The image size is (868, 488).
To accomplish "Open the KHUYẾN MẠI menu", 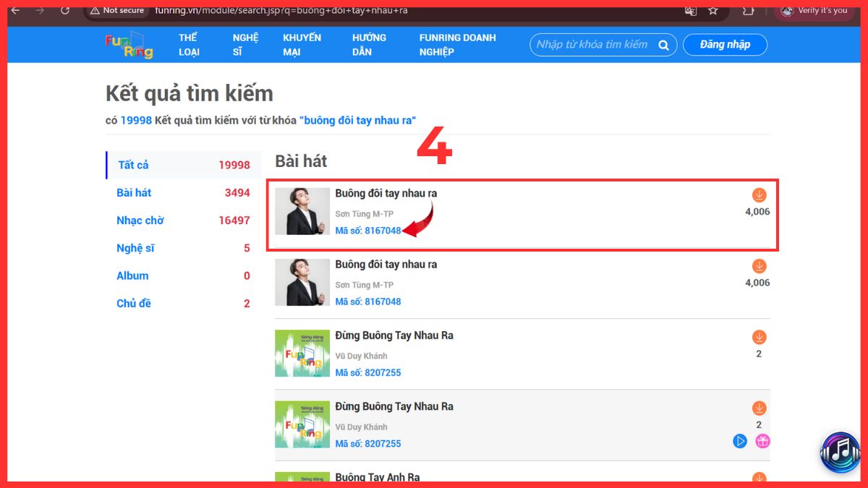I will [302, 45].
